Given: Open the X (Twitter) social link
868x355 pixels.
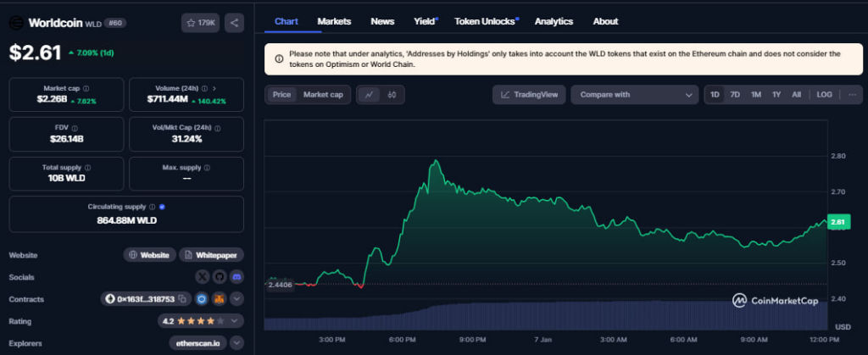Looking at the screenshot, I should (x=202, y=276).
